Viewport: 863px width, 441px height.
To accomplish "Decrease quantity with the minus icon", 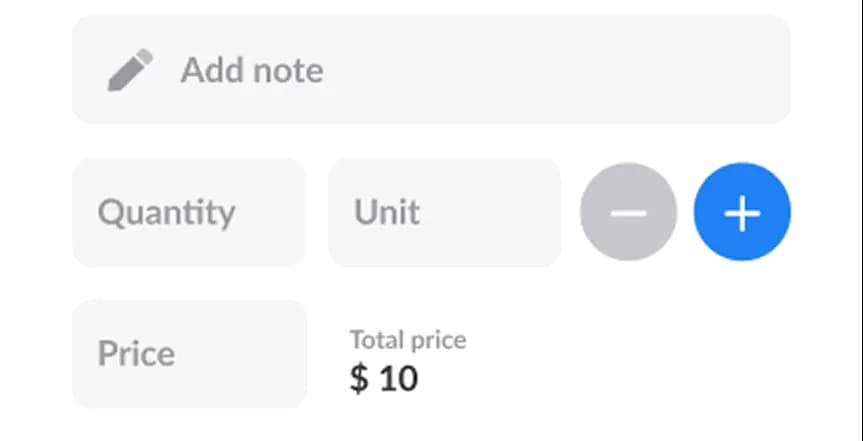I will coord(628,212).
